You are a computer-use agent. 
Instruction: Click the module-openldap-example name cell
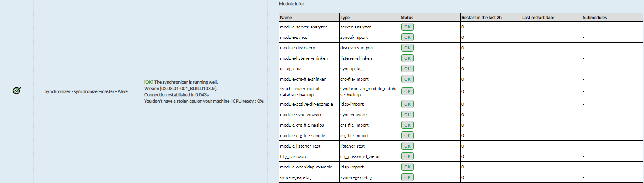(x=306, y=167)
